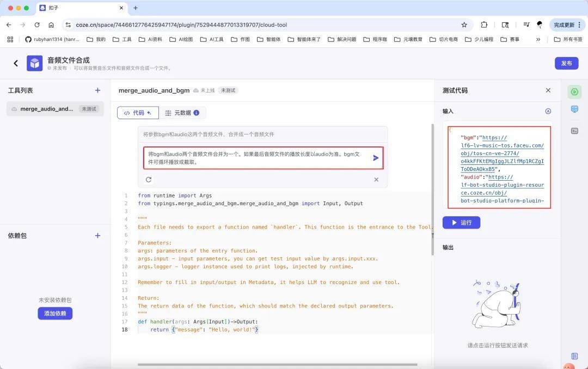This screenshot has height=369, width=588.
Task: Click the 添加依赖 button
Action: [55, 313]
